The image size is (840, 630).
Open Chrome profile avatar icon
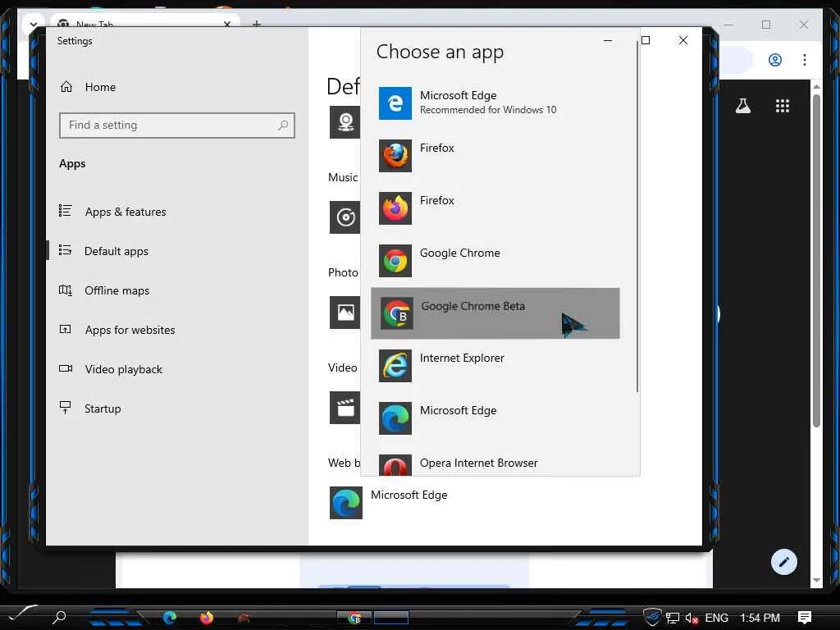774,59
